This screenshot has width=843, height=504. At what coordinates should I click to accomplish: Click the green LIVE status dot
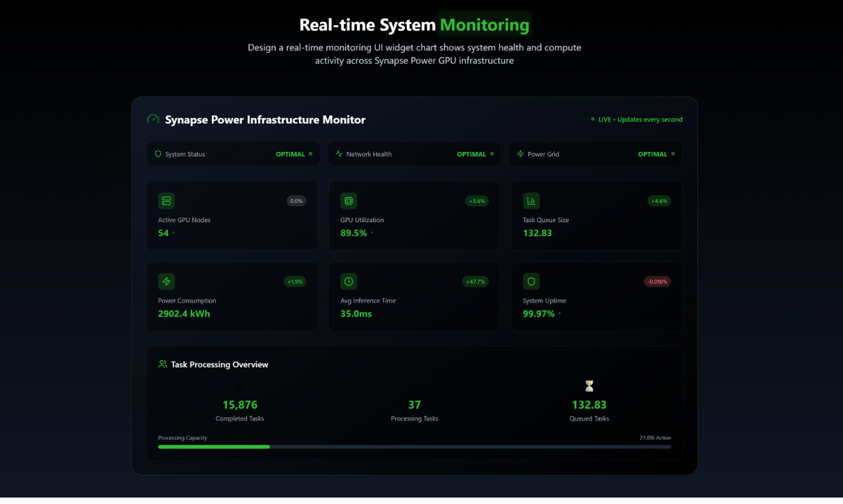tap(593, 119)
